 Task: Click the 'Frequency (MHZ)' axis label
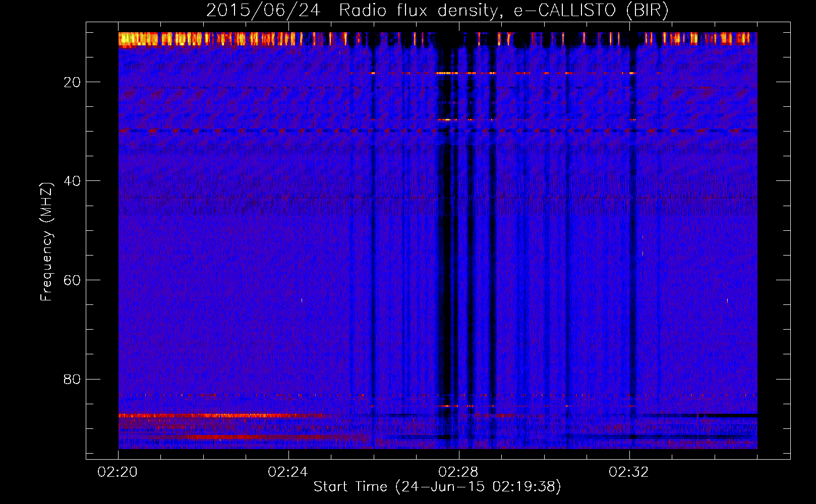(x=46, y=242)
